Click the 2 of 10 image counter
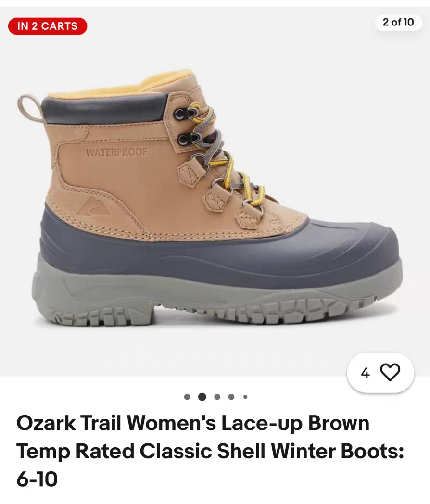 click(398, 22)
